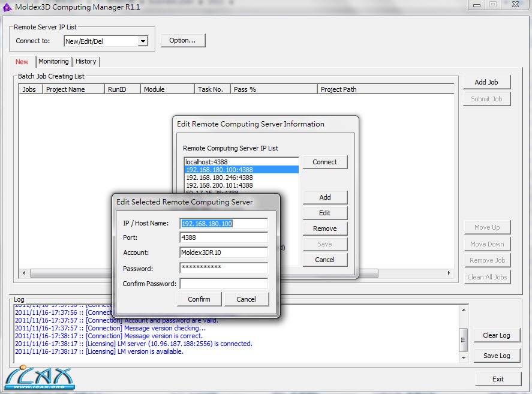This screenshot has width=532, height=394.
Task: Click the Moldex3D app icon in title bar
Action: 7,7
